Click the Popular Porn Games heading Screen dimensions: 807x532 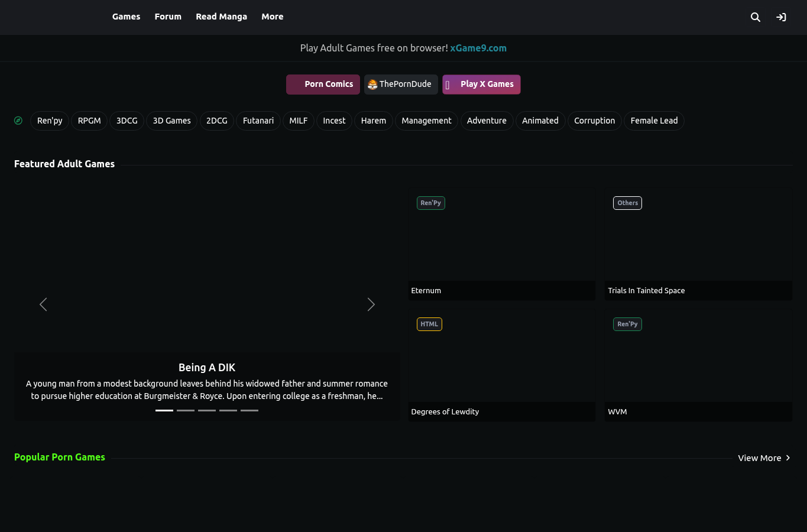point(60,457)
